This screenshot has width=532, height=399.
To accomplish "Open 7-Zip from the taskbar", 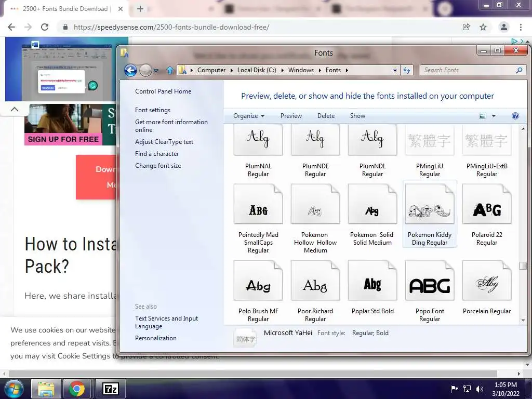I will [x=111, y=389].
